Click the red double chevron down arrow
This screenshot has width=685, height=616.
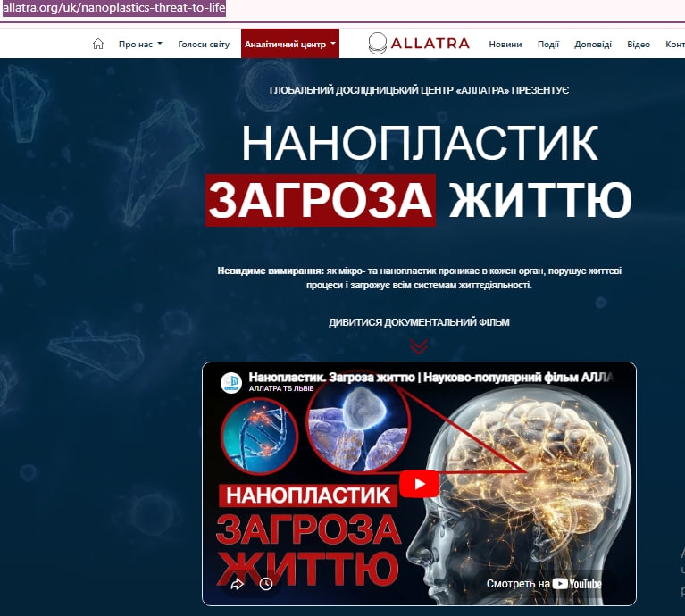pos(419,346)
